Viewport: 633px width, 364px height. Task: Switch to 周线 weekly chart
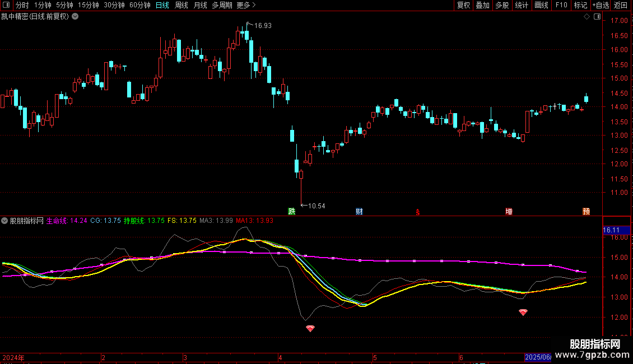pyautogui.click(x=181, y=5)
